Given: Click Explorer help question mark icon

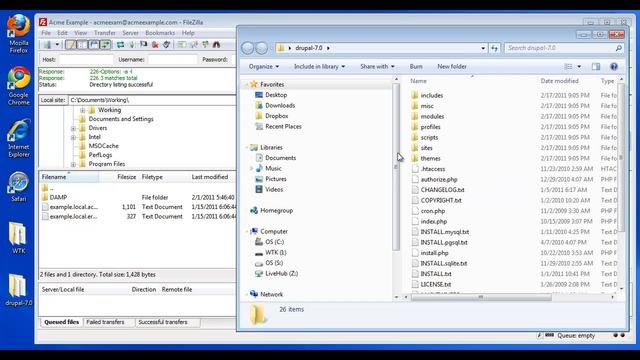Looking at the screenshot, I should click(613, 67).
